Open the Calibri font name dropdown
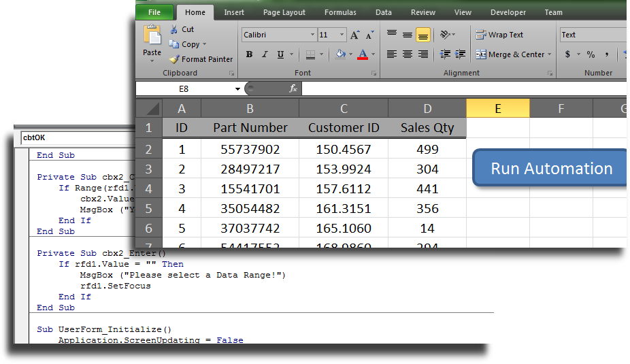Screen dimensions: 630x364 coord(312,35)
